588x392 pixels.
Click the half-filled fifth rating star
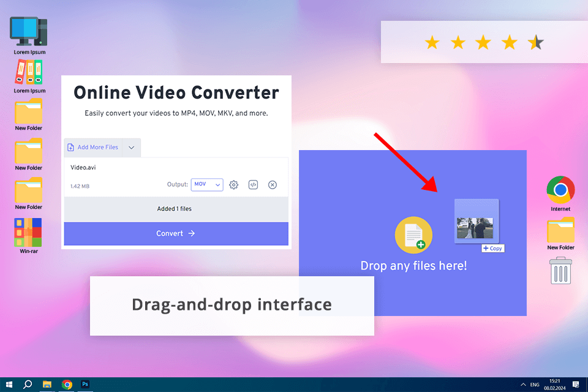click(535, 42)
